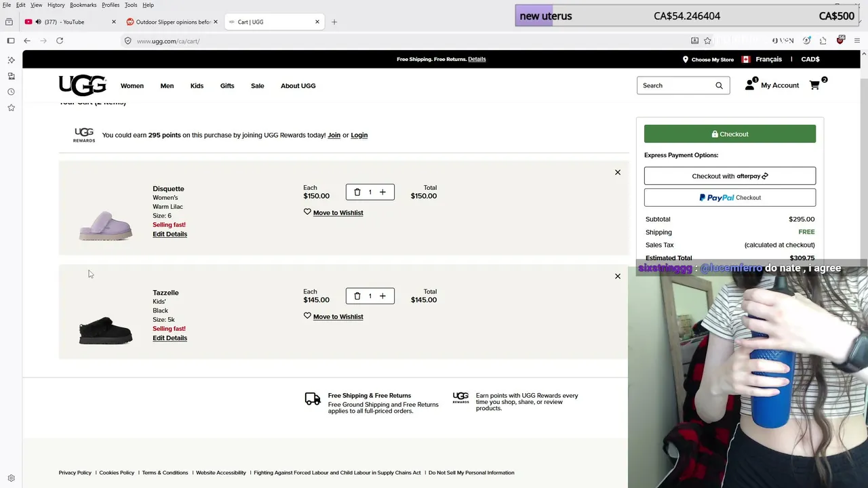Click the trash icon for Disquette
The image size is (868, 488).
click(357, 192)
